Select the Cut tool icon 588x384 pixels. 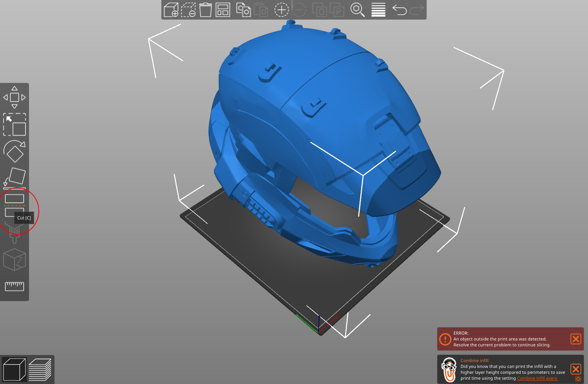[x=15, y=205]
